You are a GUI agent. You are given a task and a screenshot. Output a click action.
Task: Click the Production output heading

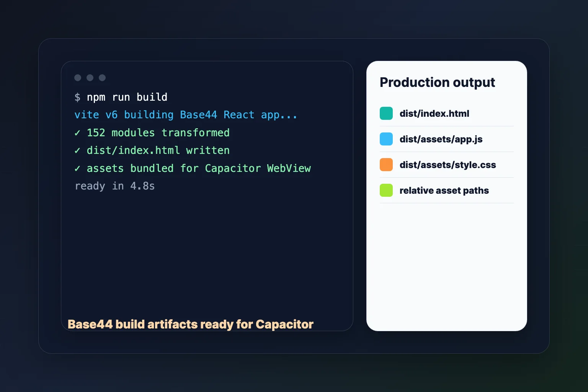[437, 83]
